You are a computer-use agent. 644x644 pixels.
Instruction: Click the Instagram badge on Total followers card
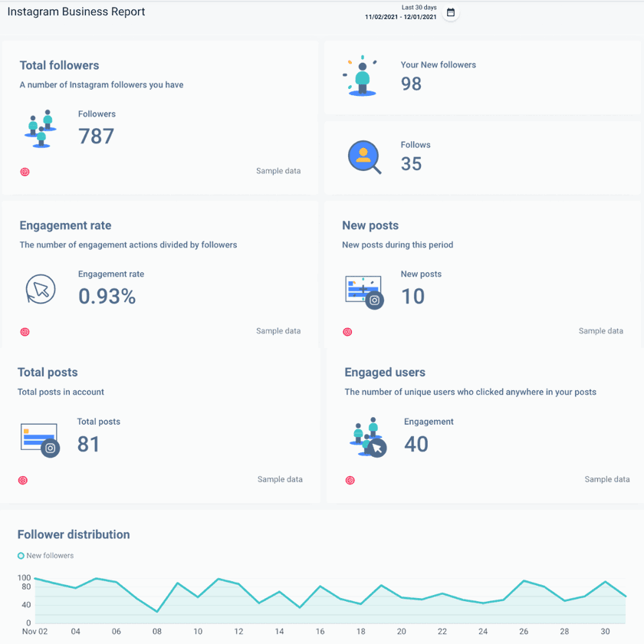click(25, 172)
